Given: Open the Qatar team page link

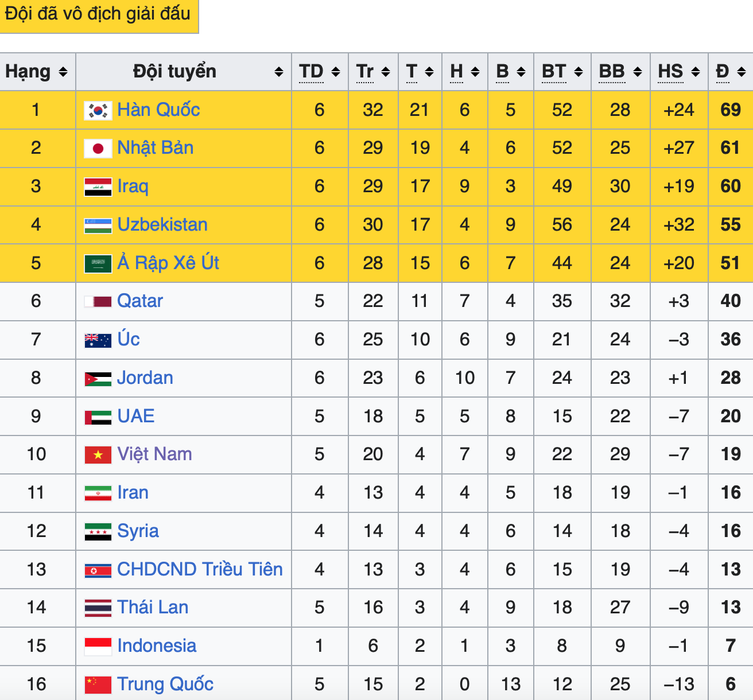Looking at the screenshot, I should 140,301.
